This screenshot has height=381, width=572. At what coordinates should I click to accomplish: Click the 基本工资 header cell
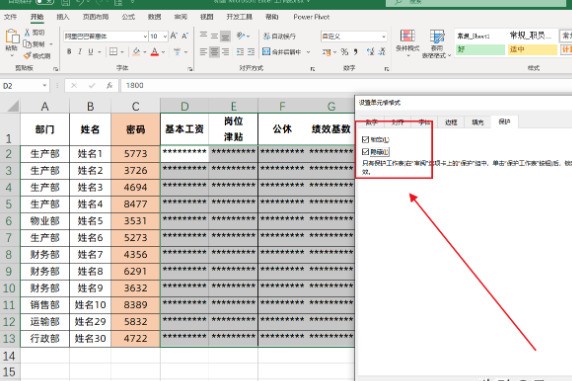pyautogui.click(x=184, y=129)
